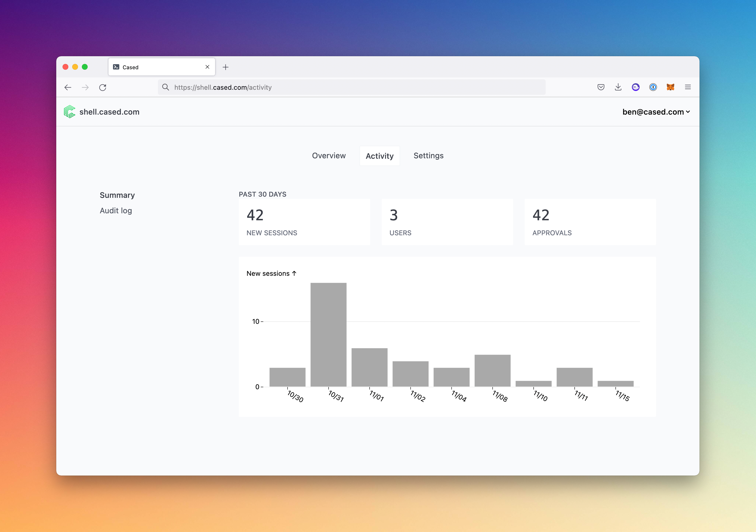The image size is (756, 532).
Task: Click the 11/08 chart bar
Action: tap(493, 370)
